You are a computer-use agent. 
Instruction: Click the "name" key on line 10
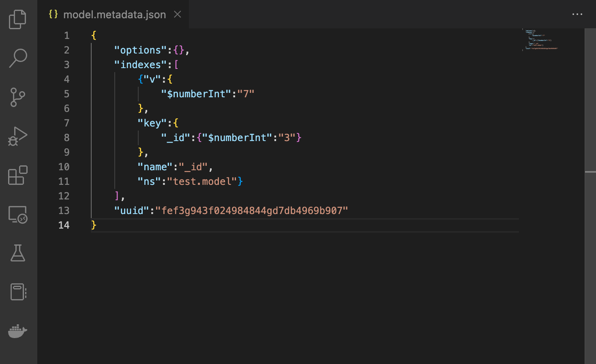pos(155,167)
